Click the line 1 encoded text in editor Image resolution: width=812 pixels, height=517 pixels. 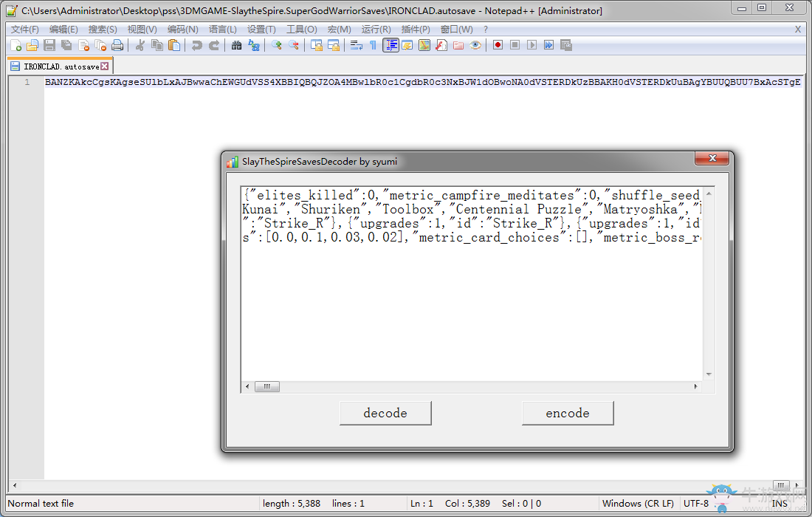click(422, 82)
